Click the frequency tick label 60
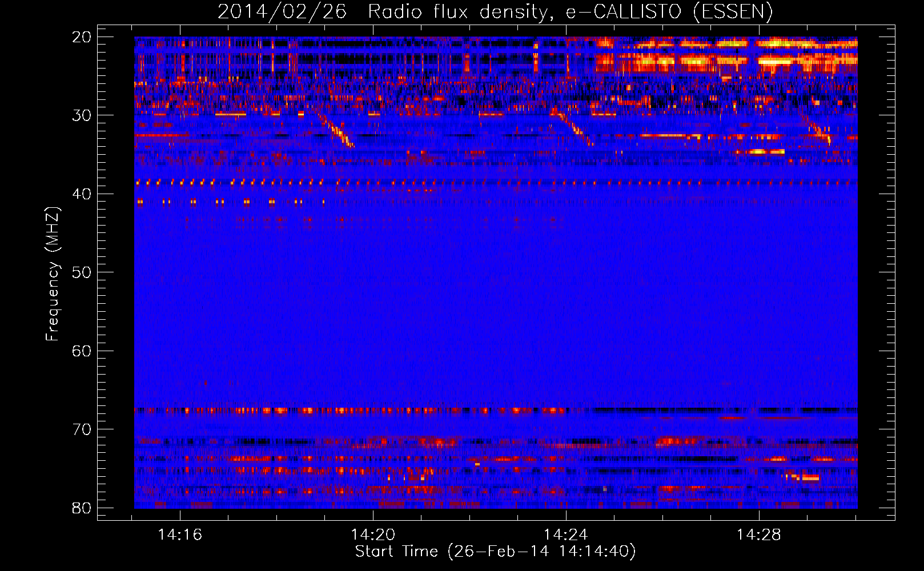The image size is (924, 571). pos(82,351)
